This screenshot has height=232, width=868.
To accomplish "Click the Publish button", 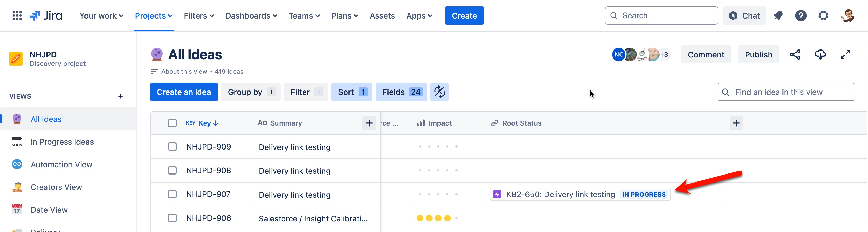I will [758, 54].
